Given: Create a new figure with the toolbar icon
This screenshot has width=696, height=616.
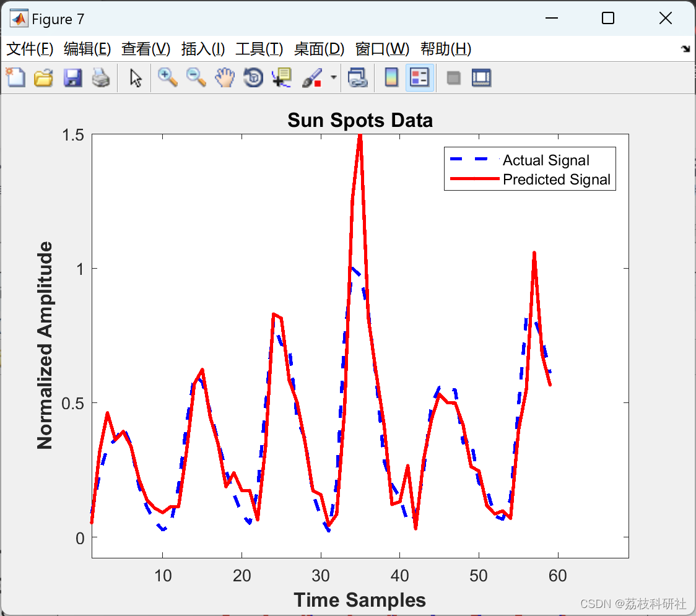Looking at the screenshot, I should coord(16,77).
